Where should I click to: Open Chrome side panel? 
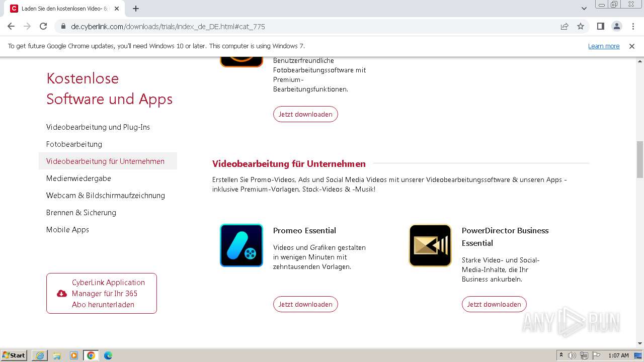point(601,26)
